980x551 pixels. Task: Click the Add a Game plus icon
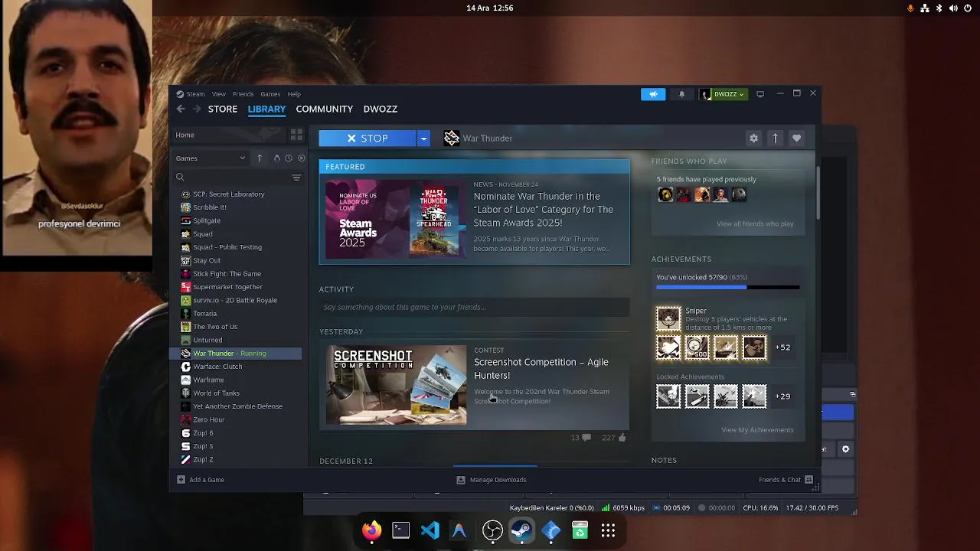[x=181, y=480]
